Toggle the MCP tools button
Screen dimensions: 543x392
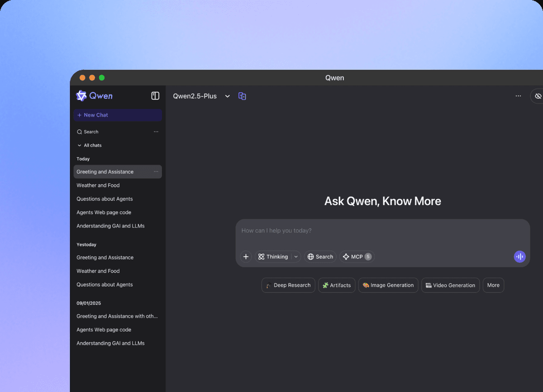click(357, 257)
